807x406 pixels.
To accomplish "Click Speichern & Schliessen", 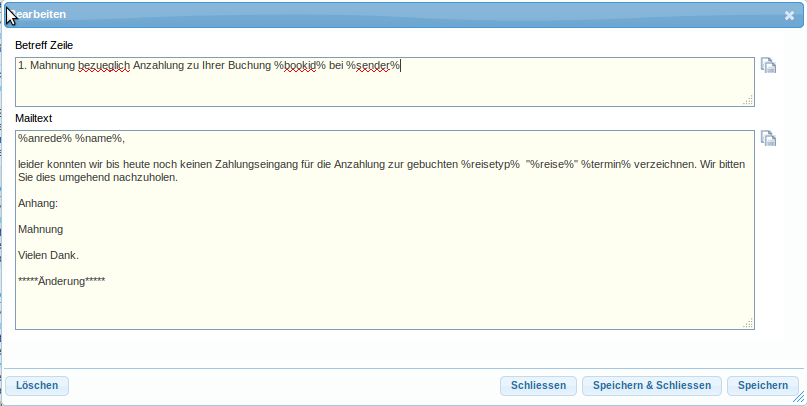I will (x=651, y=386).
